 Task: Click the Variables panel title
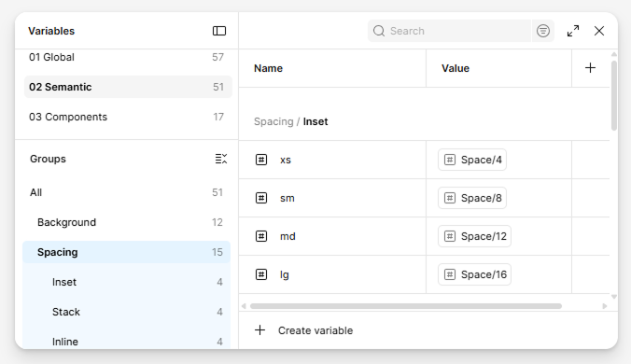tap(51, 31)
